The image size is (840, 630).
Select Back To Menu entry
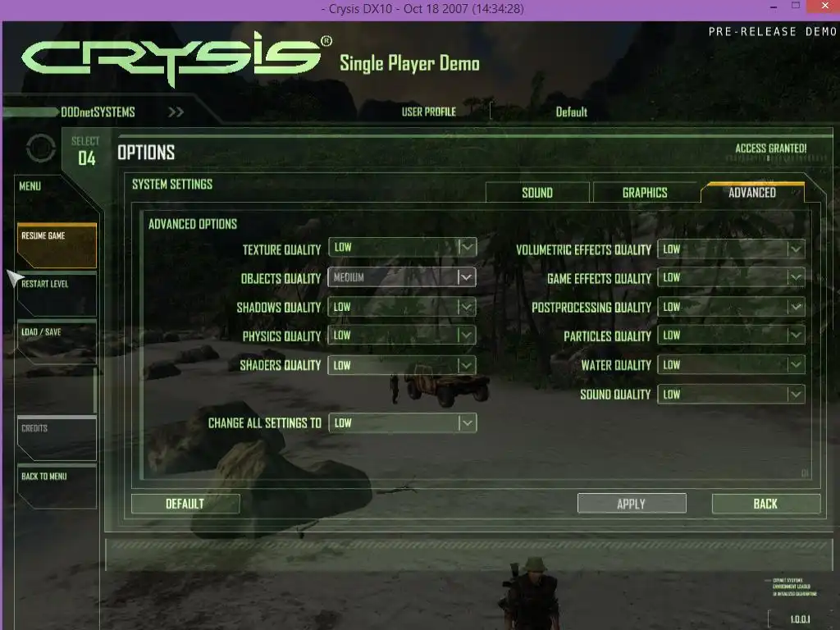(x=57, y=486)
